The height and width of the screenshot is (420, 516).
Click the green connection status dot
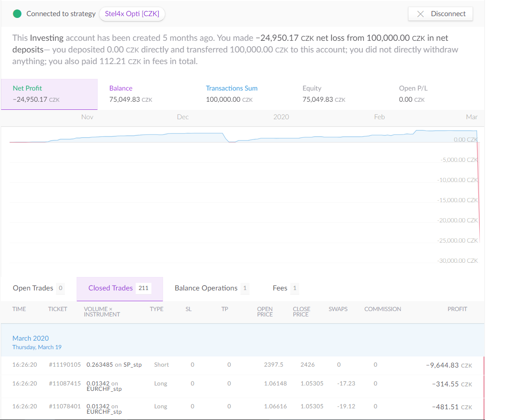[x=17, y=14]
